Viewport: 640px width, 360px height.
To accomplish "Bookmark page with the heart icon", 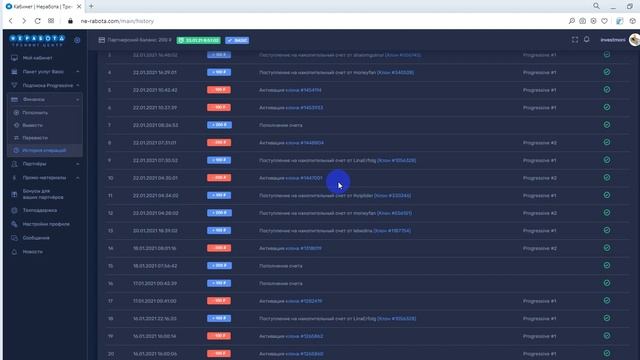I will pos(604,21).
